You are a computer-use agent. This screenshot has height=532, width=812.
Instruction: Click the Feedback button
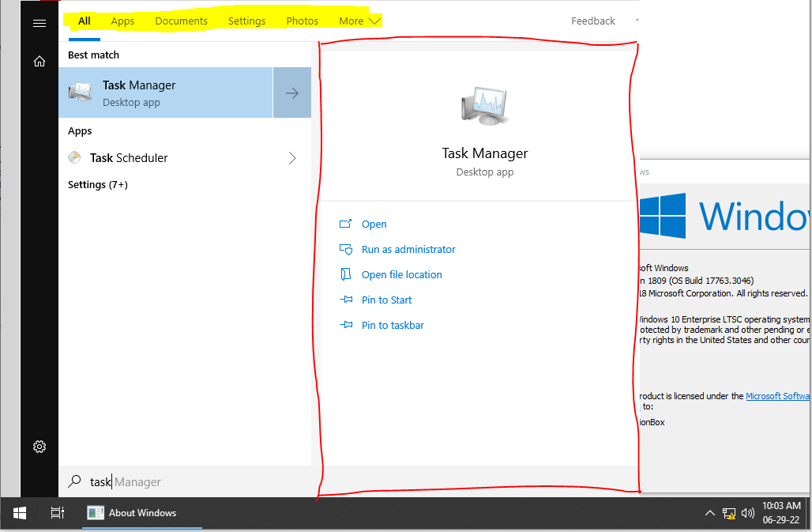[x=592, y=21]
